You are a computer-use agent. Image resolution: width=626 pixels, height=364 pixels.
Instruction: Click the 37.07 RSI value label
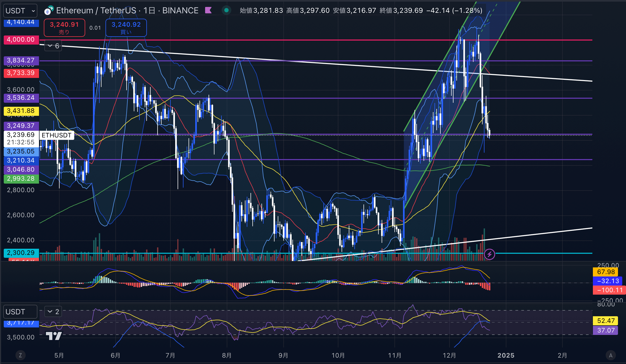606,330
